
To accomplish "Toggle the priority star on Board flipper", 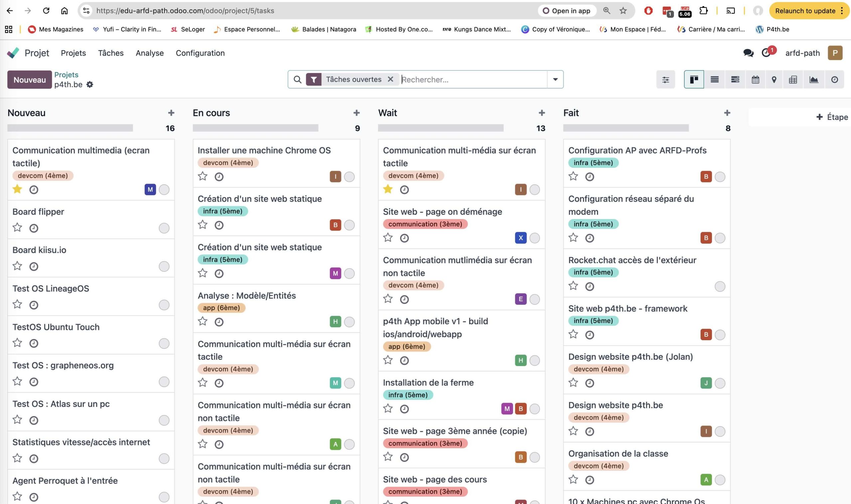I will (17, 227).
